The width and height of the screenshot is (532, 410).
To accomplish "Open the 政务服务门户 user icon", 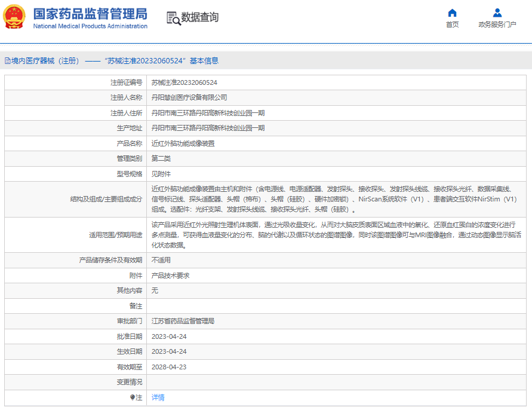I will 497,13.
